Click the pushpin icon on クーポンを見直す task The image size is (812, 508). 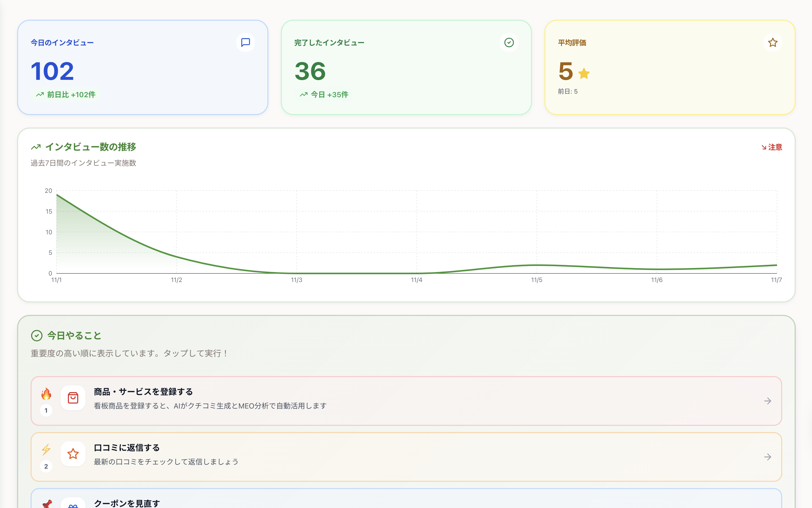(46, 503)
